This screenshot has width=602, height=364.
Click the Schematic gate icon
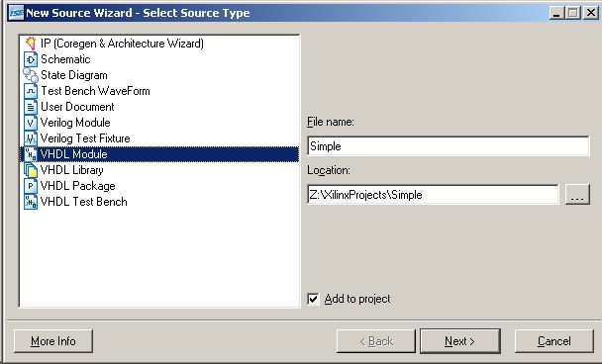tap(31, 59)
